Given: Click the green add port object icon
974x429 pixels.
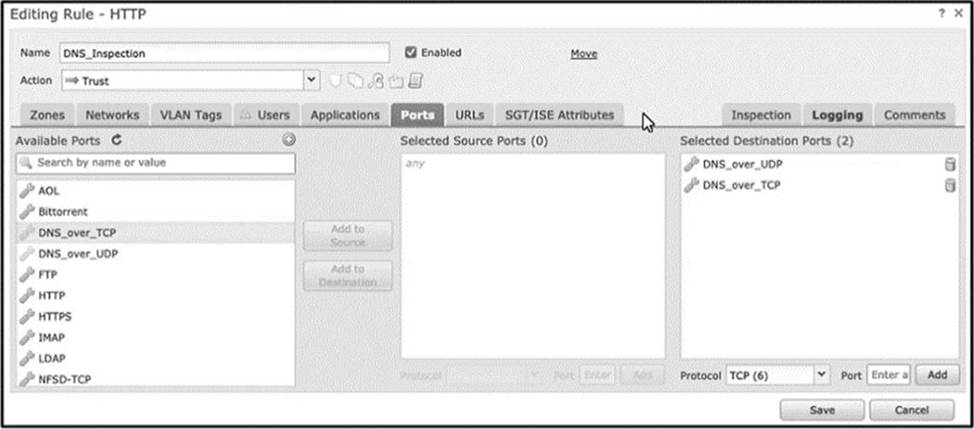Looking at the screenshot, I should 288,140.
